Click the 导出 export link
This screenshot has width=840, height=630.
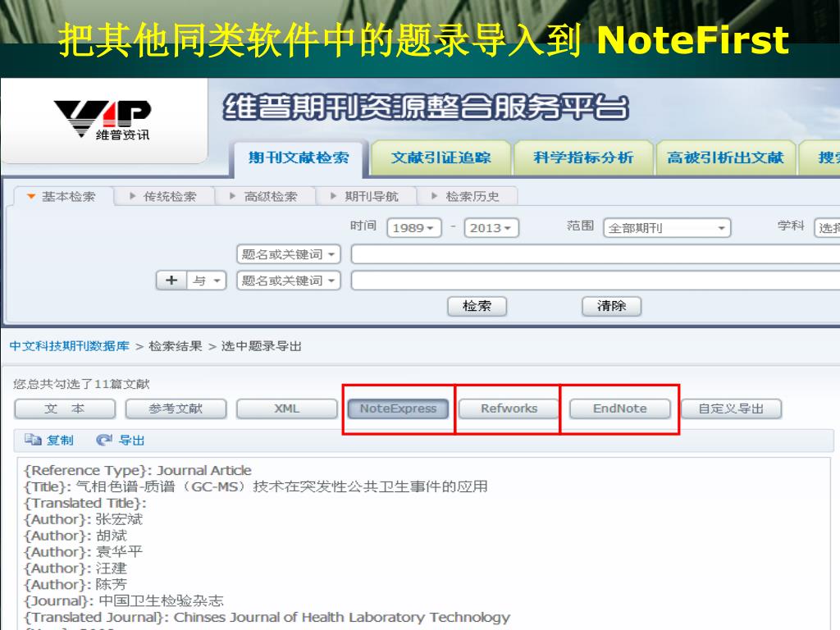tap(131, 441)
